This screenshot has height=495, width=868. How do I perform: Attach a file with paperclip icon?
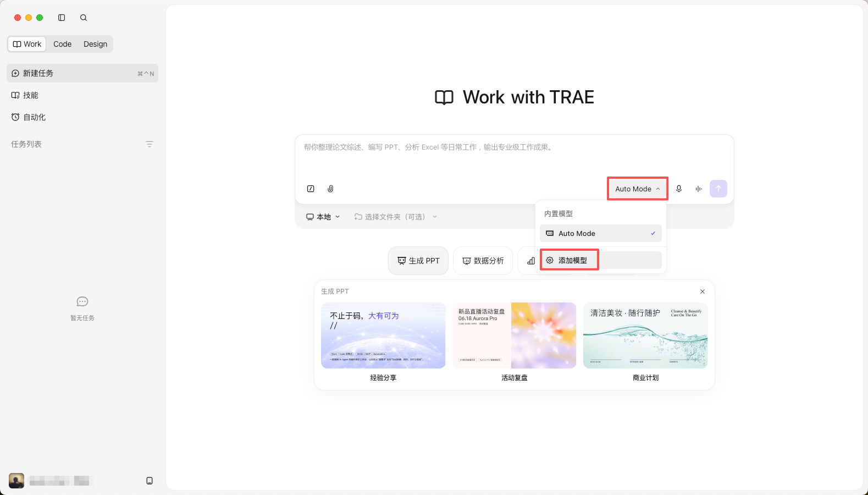coord(330,189)
